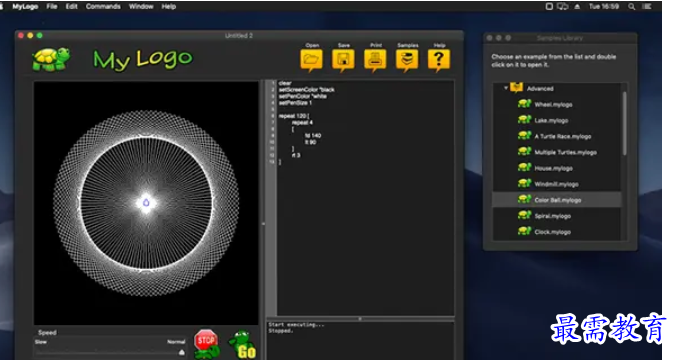Screen dimensions: 675x360
Task: Open the MyLogo application menu
Action: [x=25, y=6]
